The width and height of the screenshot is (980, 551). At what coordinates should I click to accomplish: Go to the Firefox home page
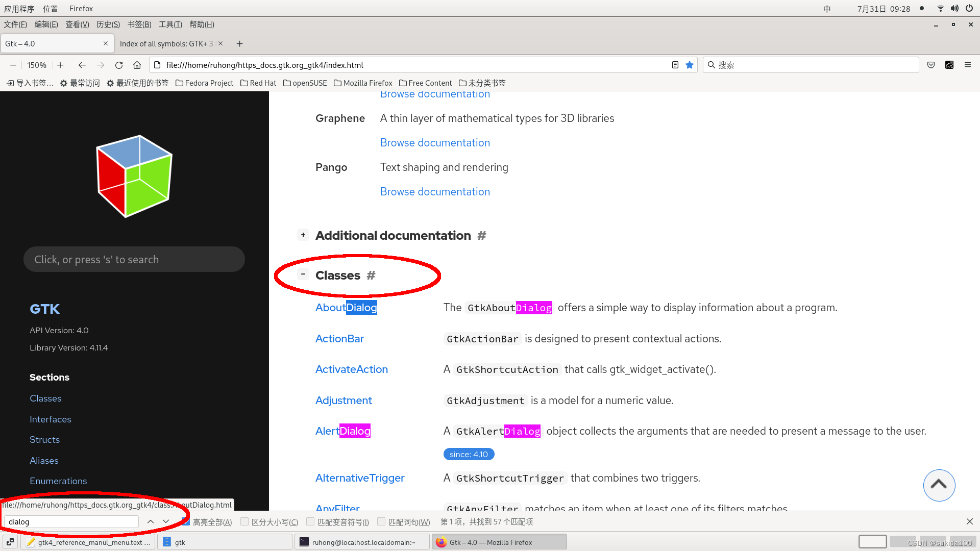click(137, 65)
